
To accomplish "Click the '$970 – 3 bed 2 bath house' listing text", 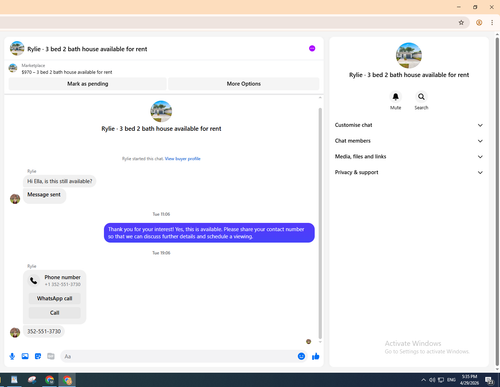I will click(67, 72).
